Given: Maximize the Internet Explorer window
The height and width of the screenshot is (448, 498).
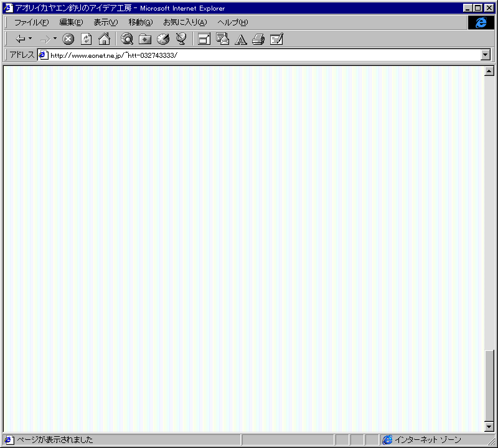Looking at the screenshot, I should click(477, 8).
